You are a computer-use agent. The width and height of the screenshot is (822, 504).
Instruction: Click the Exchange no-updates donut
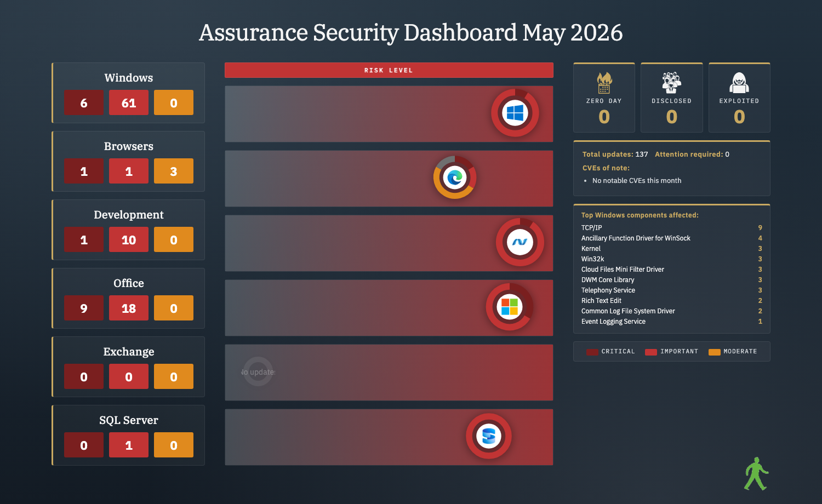[x=258, y=372]
